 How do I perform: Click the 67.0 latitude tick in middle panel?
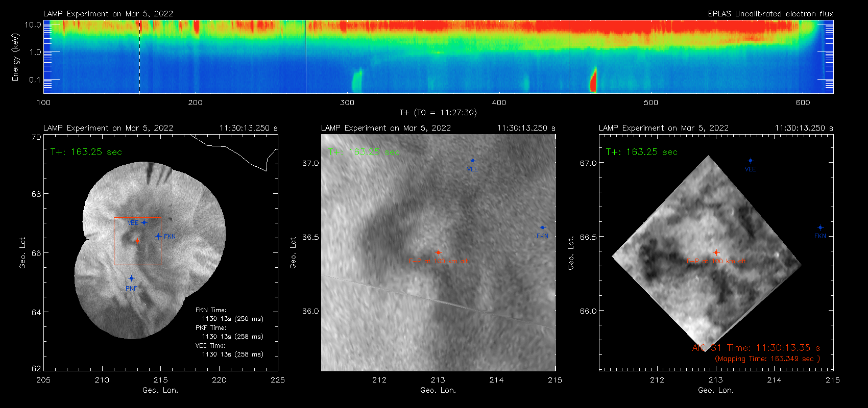[310, 163]
